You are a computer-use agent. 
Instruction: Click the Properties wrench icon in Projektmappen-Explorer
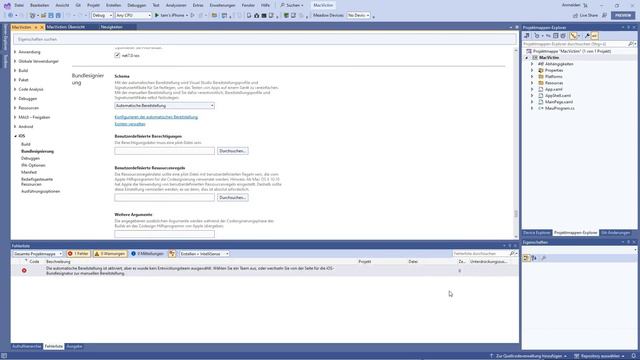point(587,36)
